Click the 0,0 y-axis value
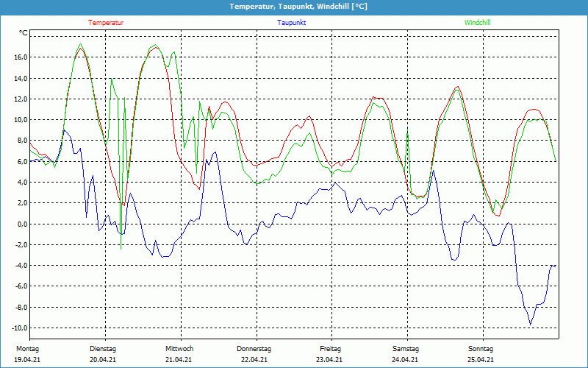The width and height of the screenshot is (588, 368). point(23,224)
